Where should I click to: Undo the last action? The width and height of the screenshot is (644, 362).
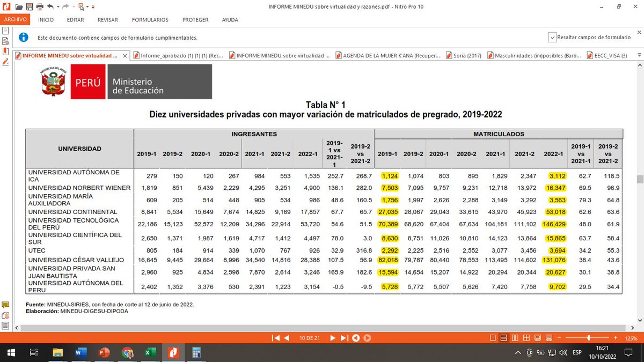(50, 6)
